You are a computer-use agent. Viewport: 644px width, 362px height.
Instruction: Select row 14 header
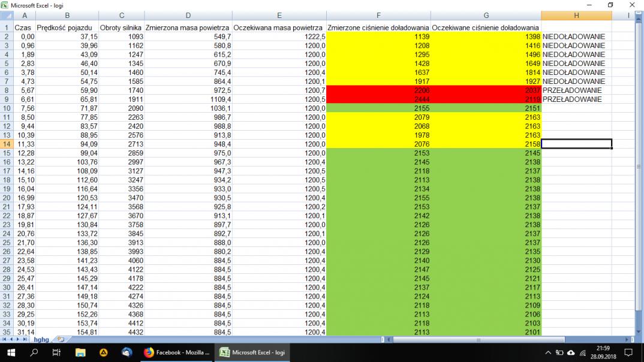pos(7,144)
